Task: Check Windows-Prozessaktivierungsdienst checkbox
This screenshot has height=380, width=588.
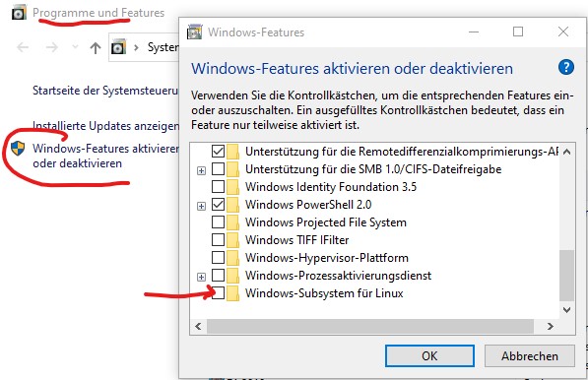Action: click(219, 275)
